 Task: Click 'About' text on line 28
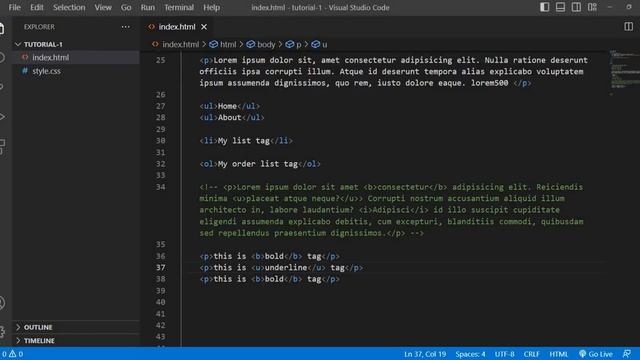coord(229,118)
